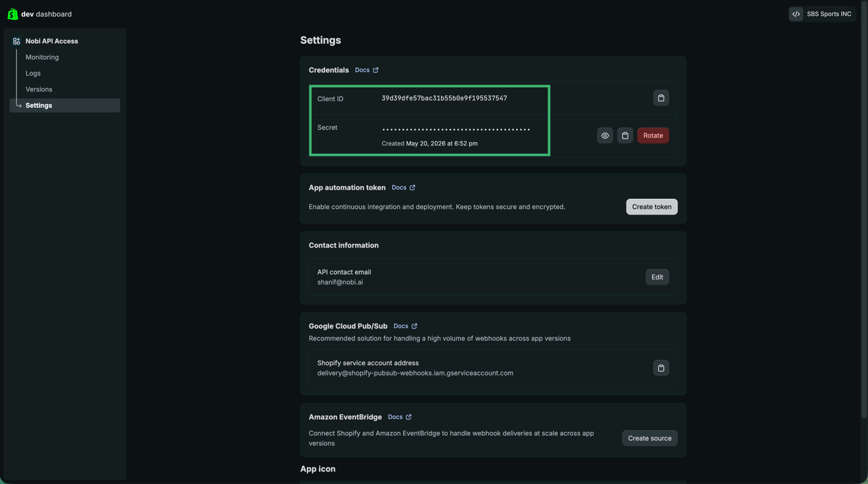Viewport: 868px width, 484px height.
Task: Click the masked Secret value dots
Action: (456, 130)
